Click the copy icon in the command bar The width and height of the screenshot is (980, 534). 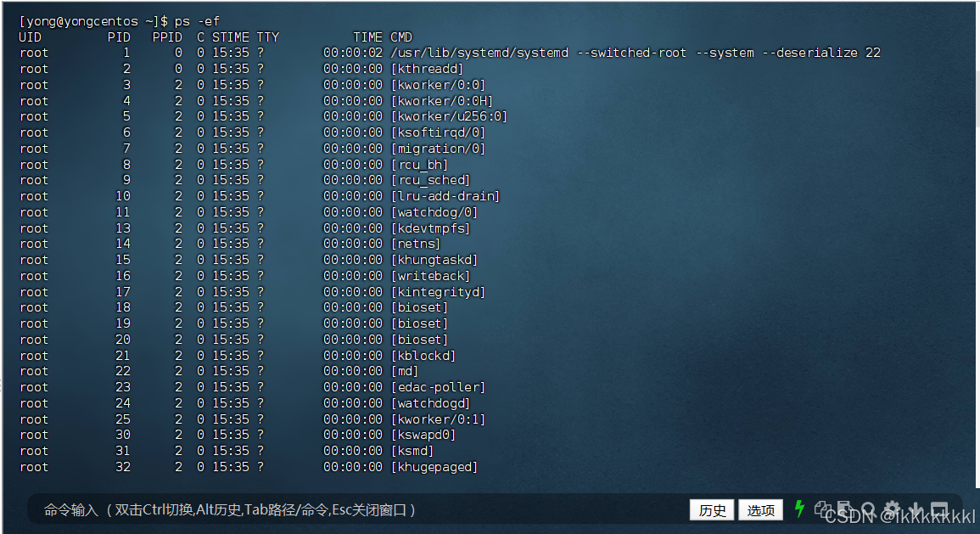823,509
